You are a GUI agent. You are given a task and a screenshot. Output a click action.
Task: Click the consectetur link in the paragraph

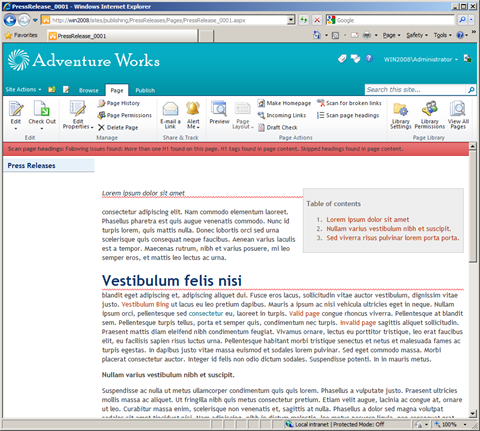coord(206,313)
